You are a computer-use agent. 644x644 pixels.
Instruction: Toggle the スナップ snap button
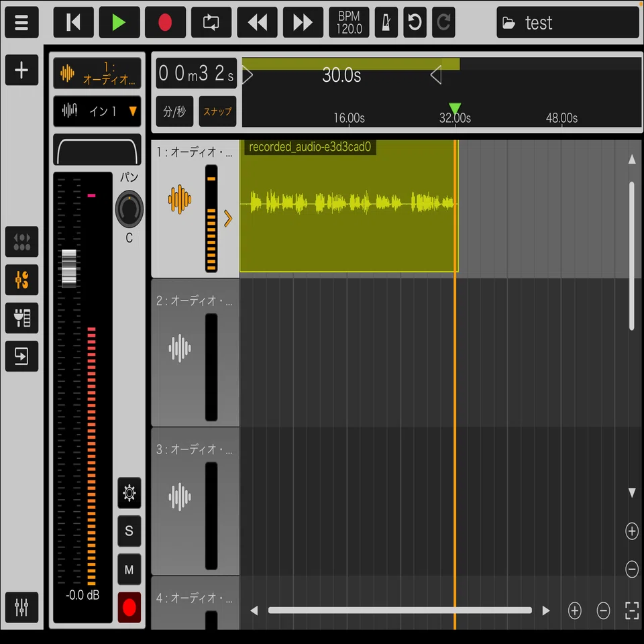click(x=217, y=111)
